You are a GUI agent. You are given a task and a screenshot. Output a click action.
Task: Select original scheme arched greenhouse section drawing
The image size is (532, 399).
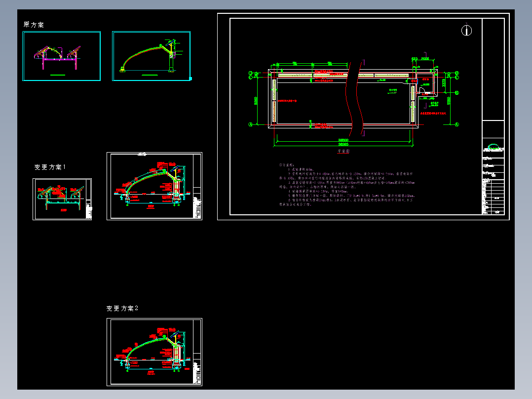point(152,56)
